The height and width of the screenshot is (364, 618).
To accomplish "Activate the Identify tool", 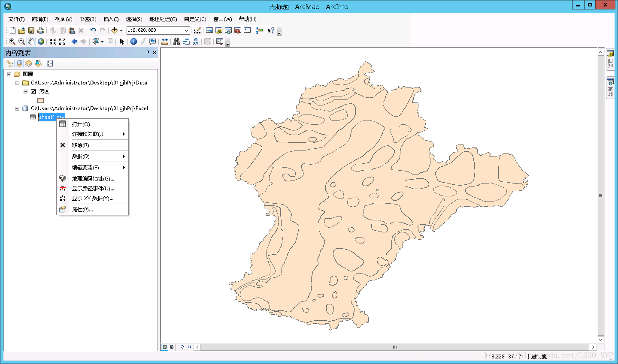I will coord(133,42).
